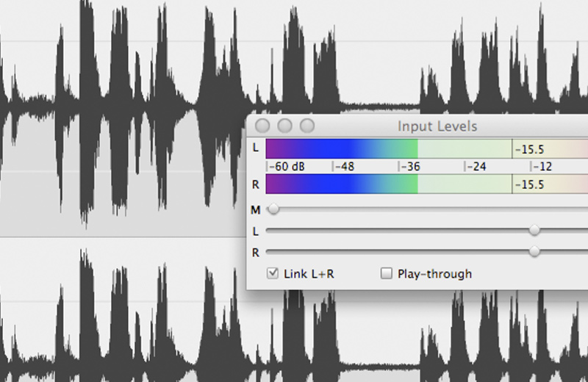The height and width of the screenshot is (382, 588).
Task: Click the -24 scale mark
Action: pos(476,167)
